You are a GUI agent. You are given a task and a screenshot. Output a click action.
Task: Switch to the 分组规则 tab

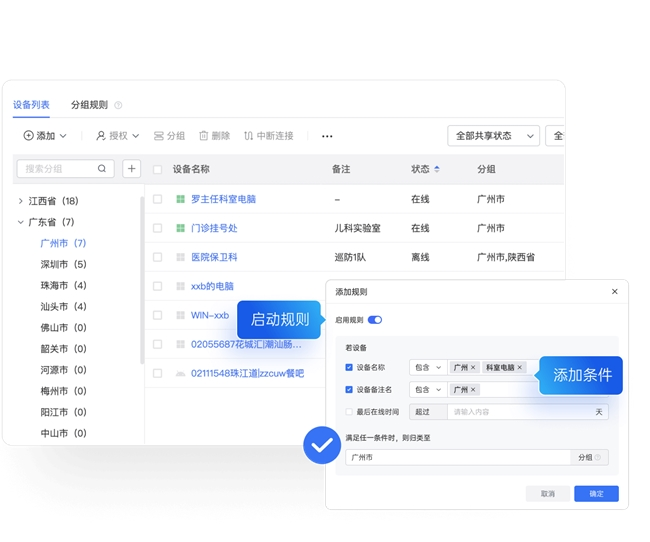pyautogui.click(x=89, y=105)
